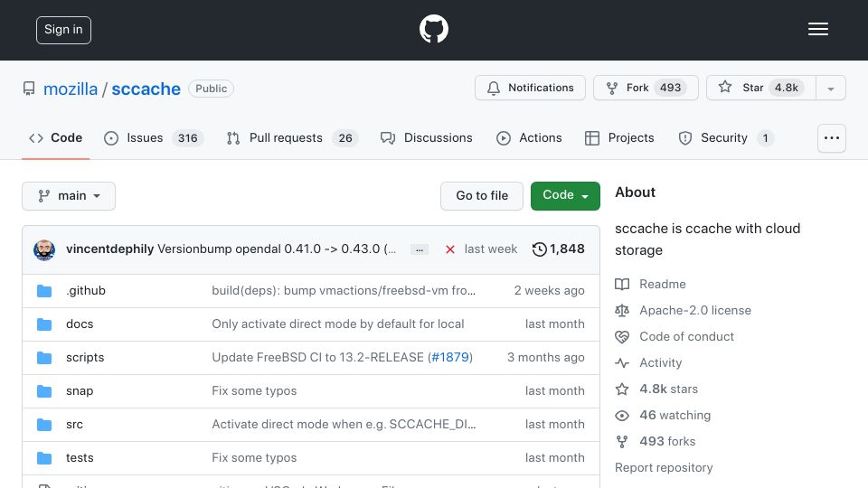
Task: Click the GitHub Octocat logo
Action: pos(433,29)
